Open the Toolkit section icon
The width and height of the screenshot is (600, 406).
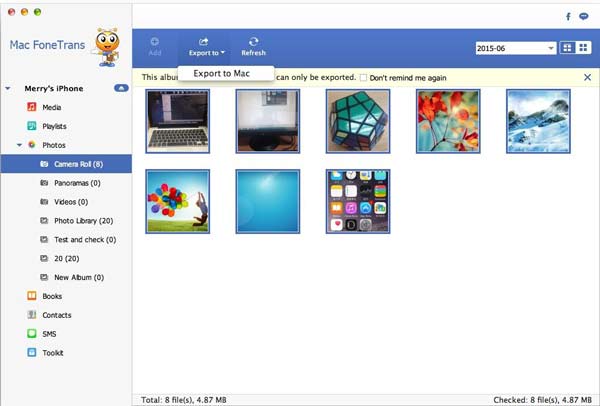tap(32, 352)
